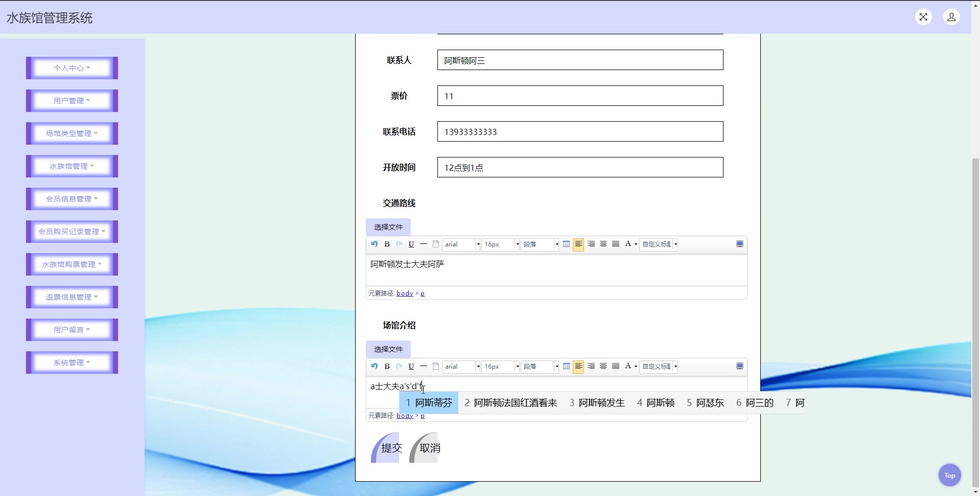The width and height of the screenshot is (980, 496).
Task: Expand the 会员信息管理 sidebar menu
Action: tap(72, 199)
